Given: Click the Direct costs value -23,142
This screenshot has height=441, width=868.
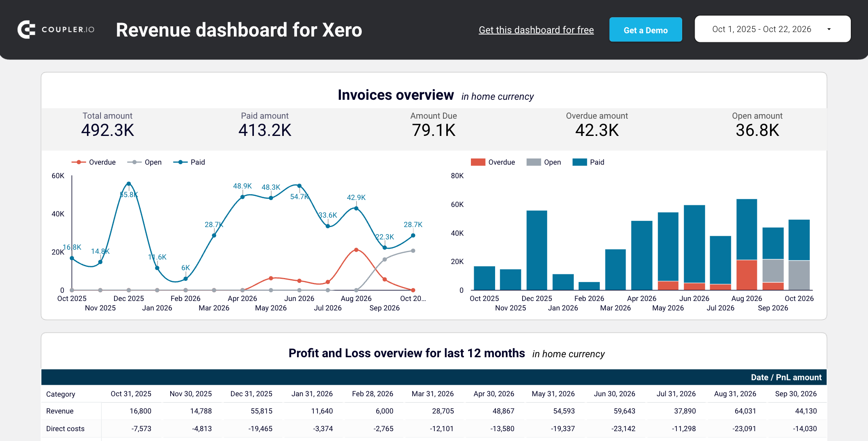Looking at the screenshot, I should (624, 429).
